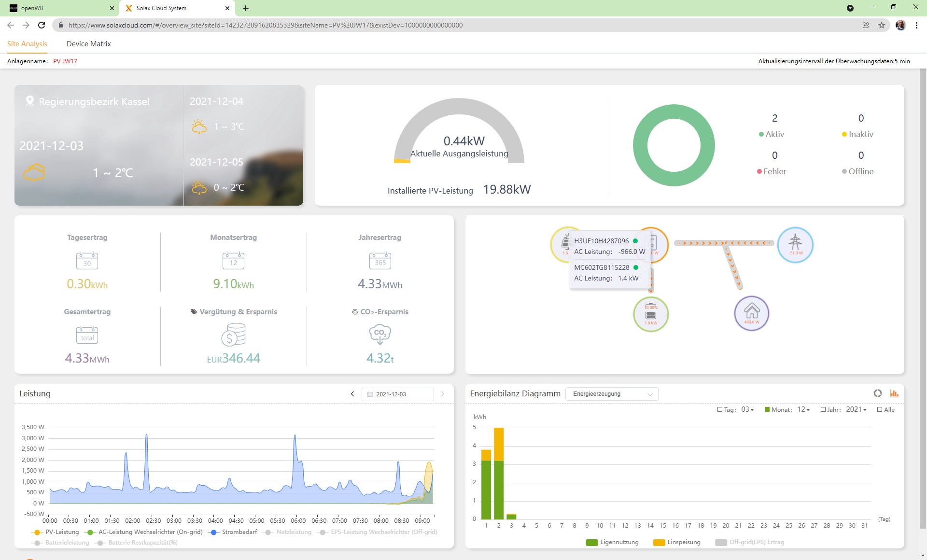Switch to Device Matrix tab
Viewport: 927px width, 560px height.
(89, 44)
